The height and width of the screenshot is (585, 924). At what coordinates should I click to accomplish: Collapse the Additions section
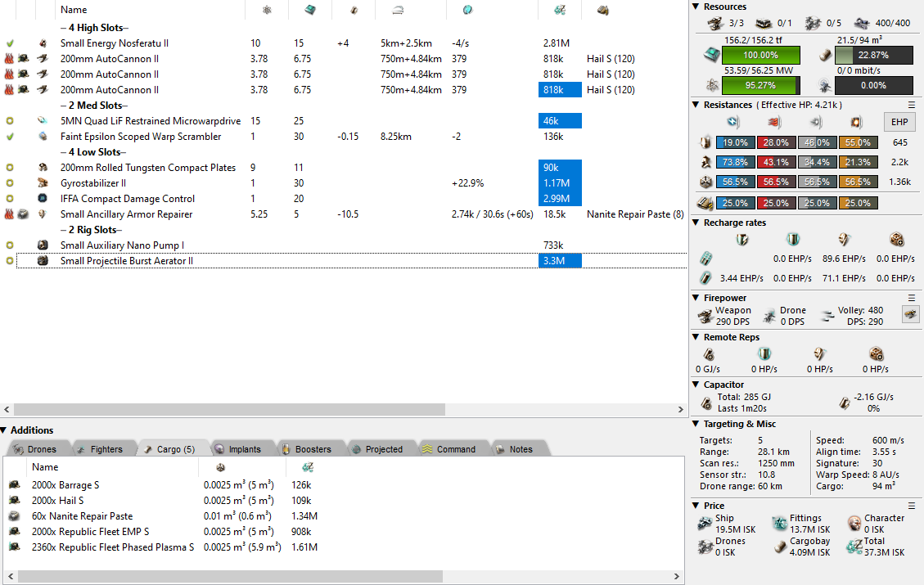click(x=5, y=430)
